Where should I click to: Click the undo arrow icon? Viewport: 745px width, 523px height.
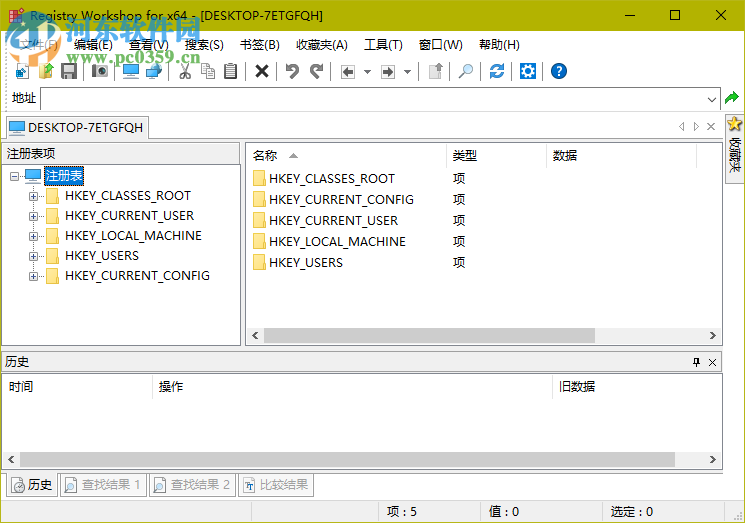(x=292, y=72)
